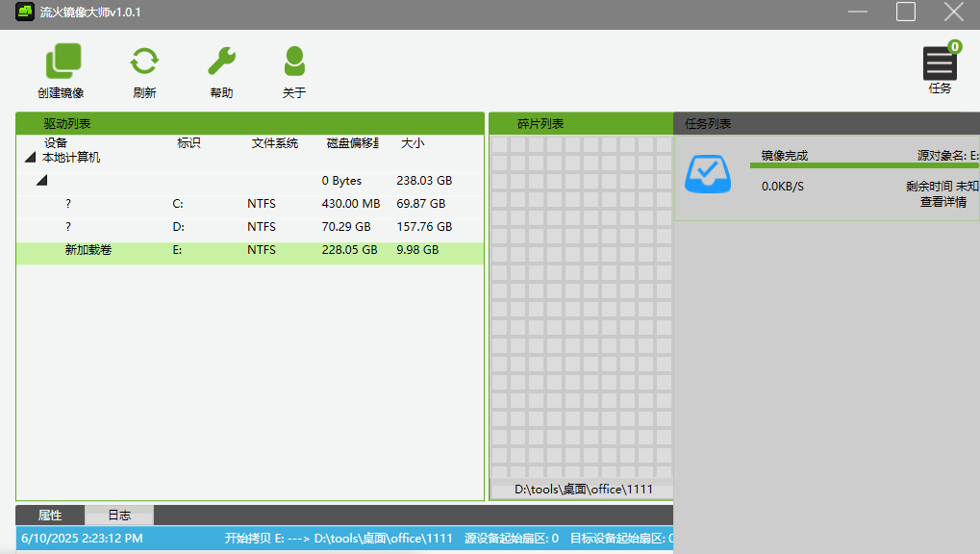Select the 6/10/2025 2:23:12 PM log entry
The height and width of the screenshot is (554, 980).
coord(344,539)
